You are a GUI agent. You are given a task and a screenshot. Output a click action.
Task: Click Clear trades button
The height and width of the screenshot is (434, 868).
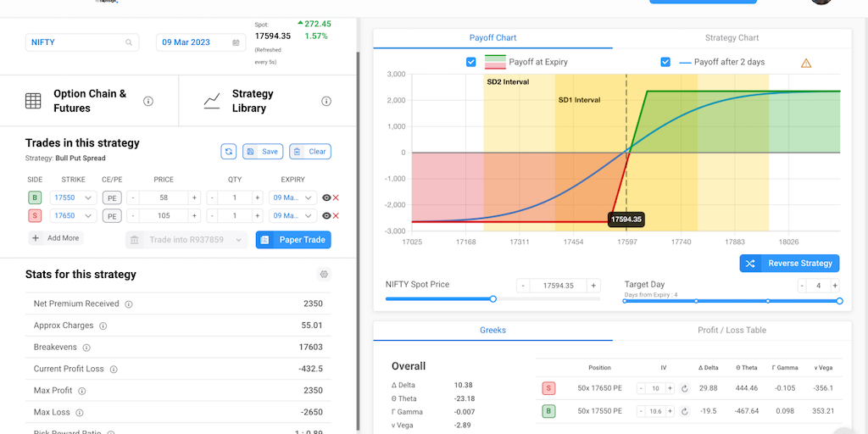click(x=310, y=152)
